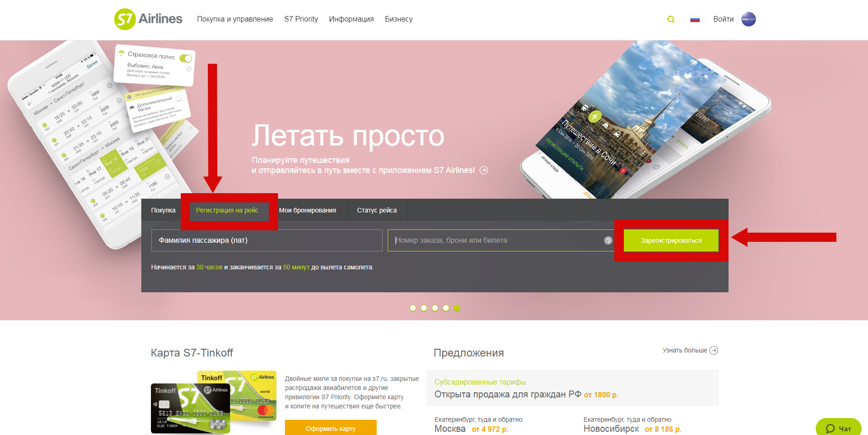Select the fourth carousel dot
The width and height of the screenshot is (868, 435).
click(x=446, y=308)
